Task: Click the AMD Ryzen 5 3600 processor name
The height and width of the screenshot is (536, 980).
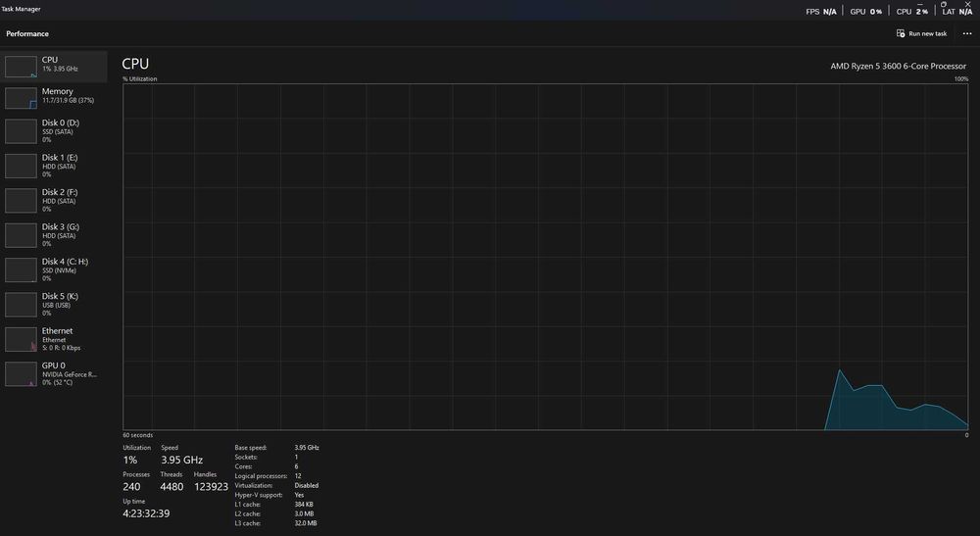Action: pyautogui.click(x=898, y=66)
